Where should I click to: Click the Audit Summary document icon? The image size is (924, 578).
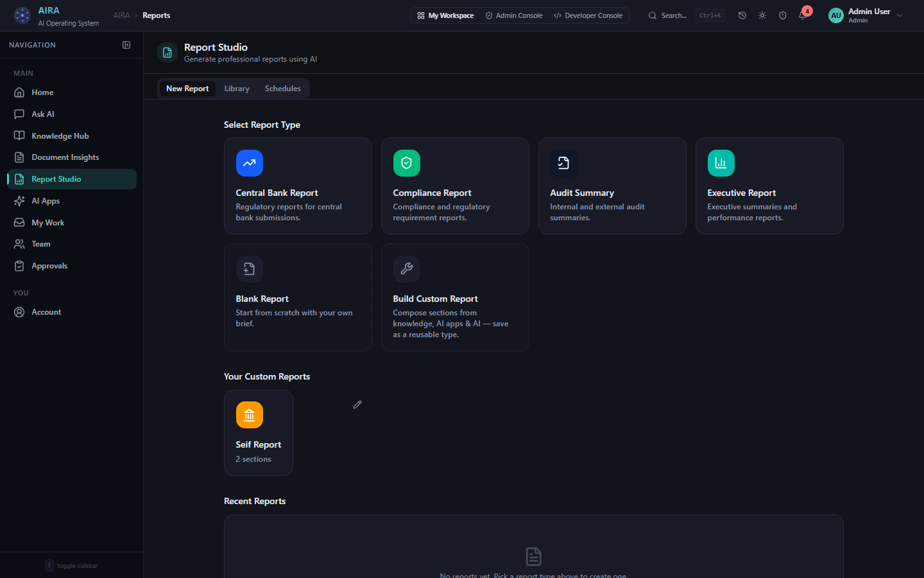click(564, 163)
